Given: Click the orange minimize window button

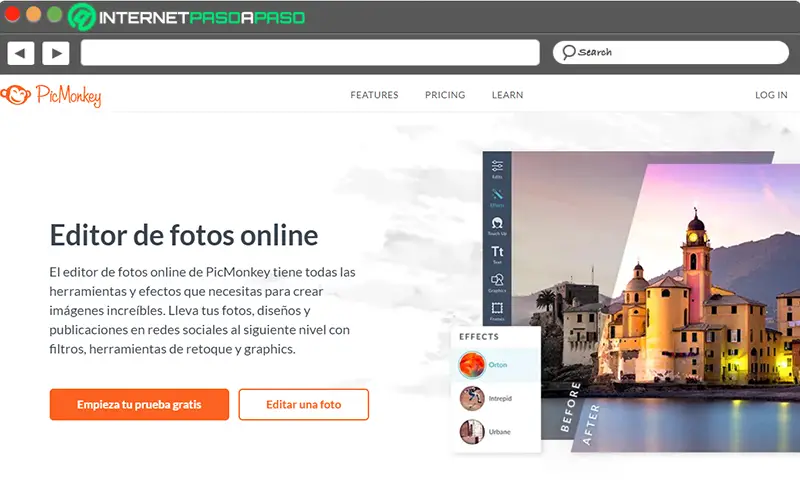Looking at the screenshot, I should pyautogui.click(x=34, y=15).
